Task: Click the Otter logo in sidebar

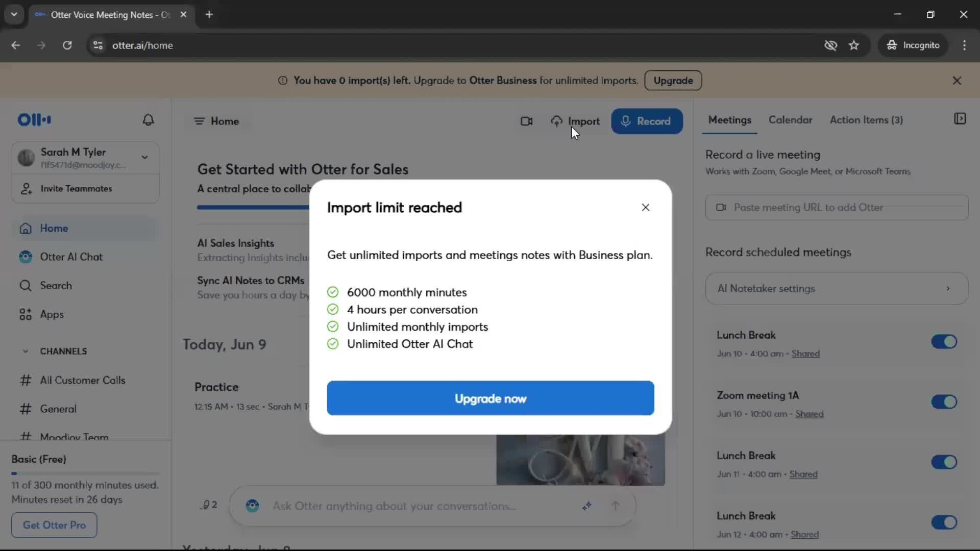Action: pyautogui.click(x=34, y=120)
